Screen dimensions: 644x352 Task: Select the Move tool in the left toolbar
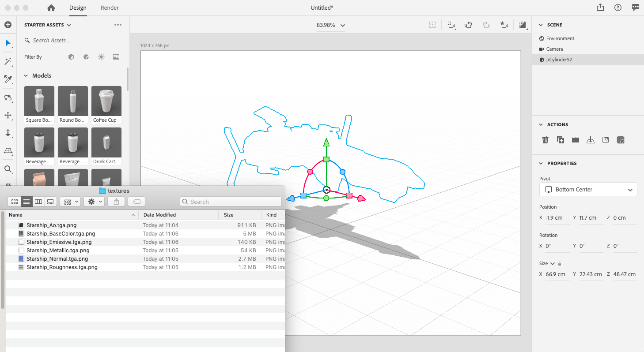click(x=8, y=116)
